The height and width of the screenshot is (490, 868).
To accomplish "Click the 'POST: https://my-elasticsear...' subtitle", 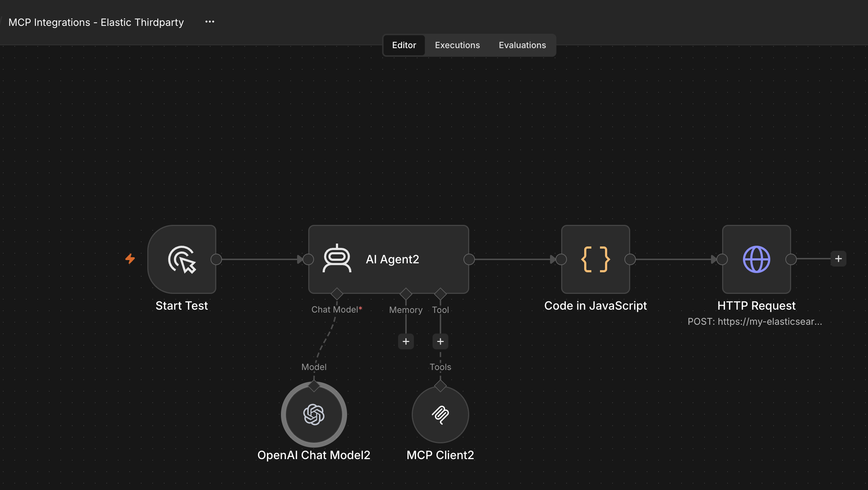I will (754, 322).
